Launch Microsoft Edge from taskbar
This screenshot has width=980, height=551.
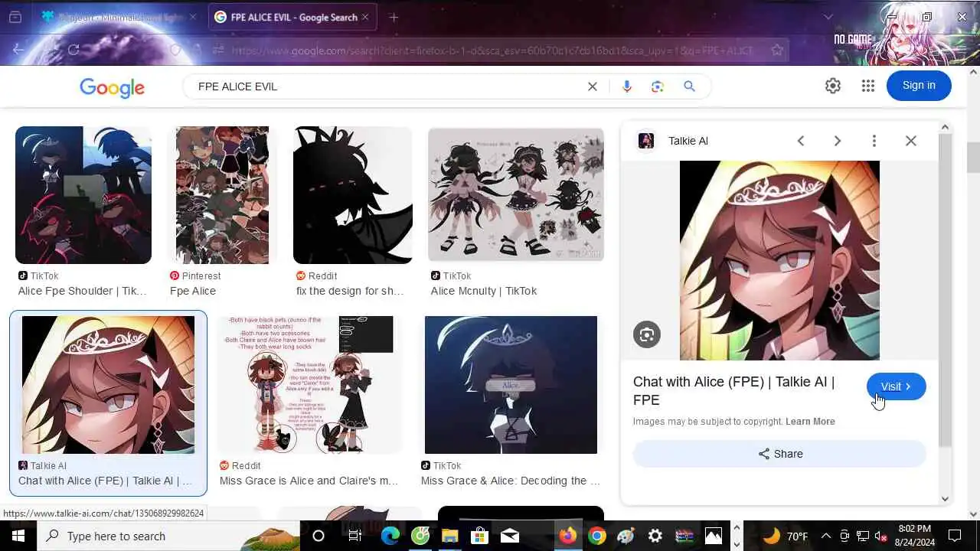pos(390,536)
